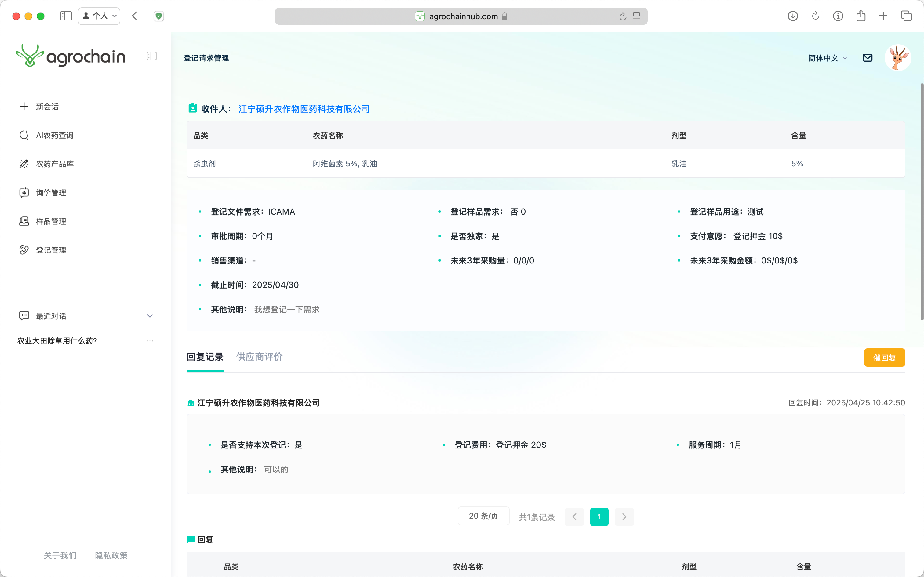This screenshot has width=924, height=577.
Task: Open recipient link 江宁硕升农作物医药科技有限公司
Action: tap(304, 109)
